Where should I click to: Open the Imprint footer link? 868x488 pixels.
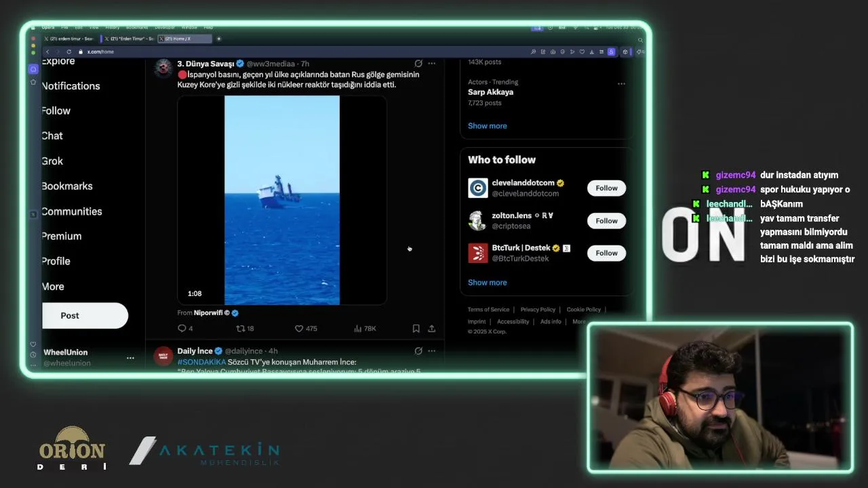[477, 322]
